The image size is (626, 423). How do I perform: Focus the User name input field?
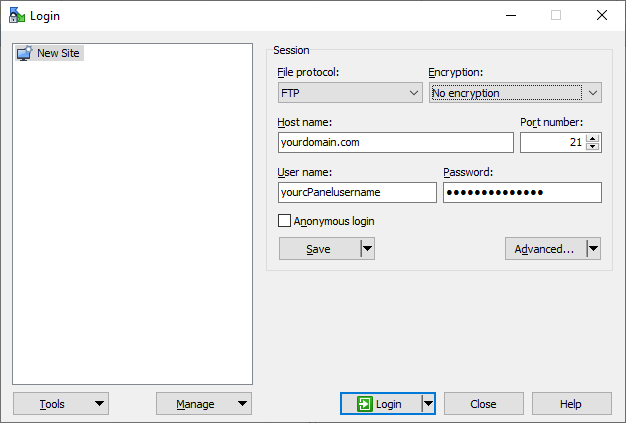point(357,193)
